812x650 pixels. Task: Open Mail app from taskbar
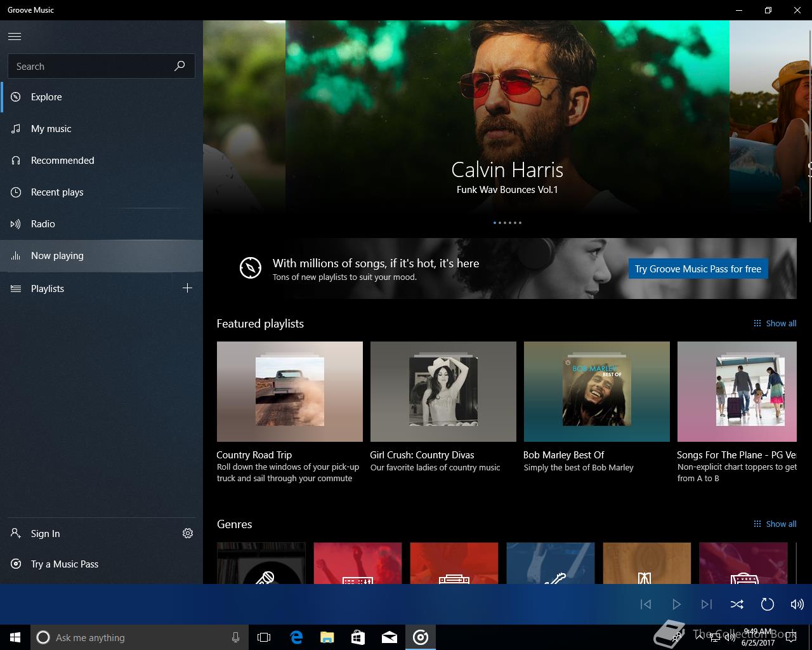(390, 637)
